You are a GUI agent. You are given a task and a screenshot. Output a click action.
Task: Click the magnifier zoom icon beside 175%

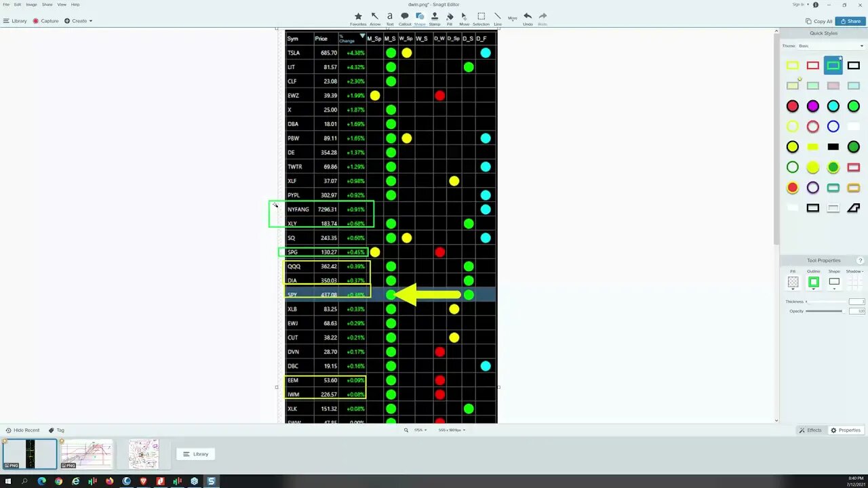pos(406,430)
